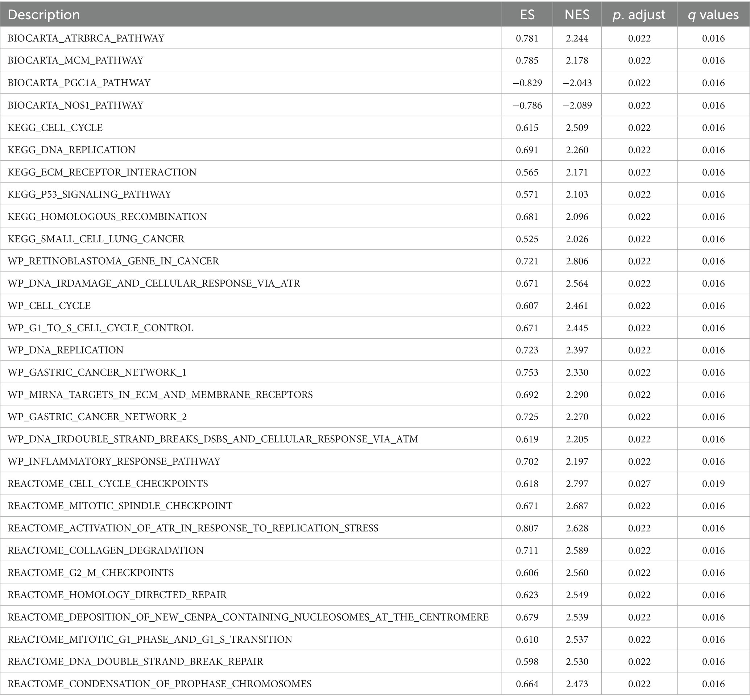The height and width of the screenshot is (700, 750).
Task: Click ES value 0.565
Action: pos(527,172)
